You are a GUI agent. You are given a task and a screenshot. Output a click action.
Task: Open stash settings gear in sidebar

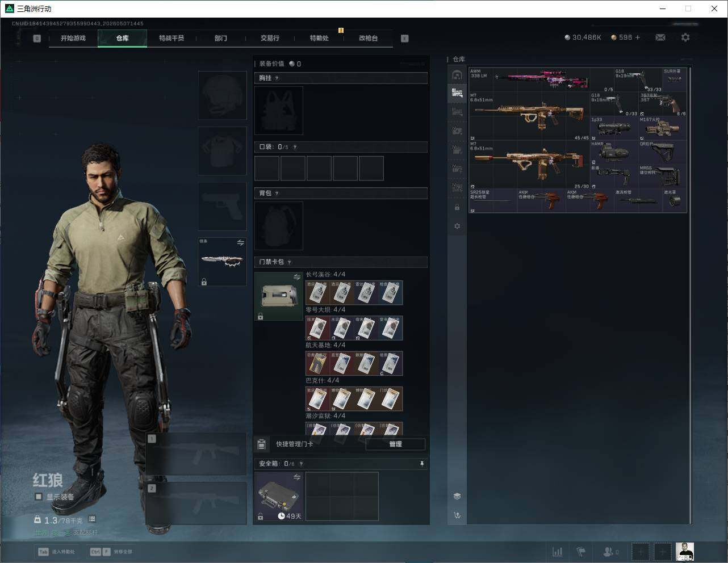tap(457, 226)
